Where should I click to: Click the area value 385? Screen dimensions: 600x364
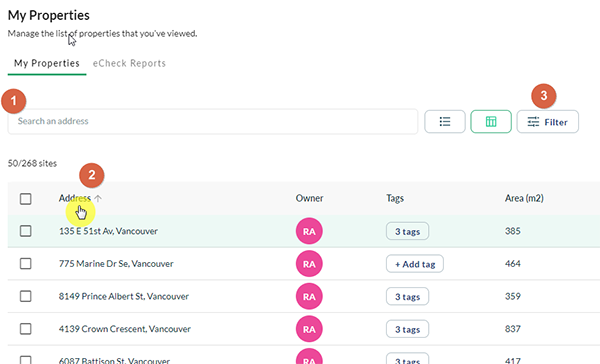point(512,231)
